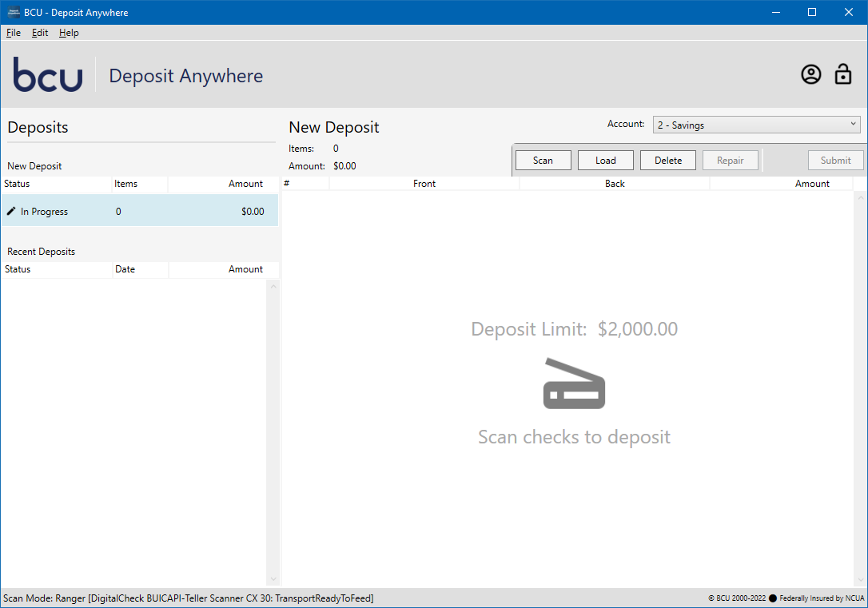Click the Delete button
868x608 pixels.
[668, 161]
